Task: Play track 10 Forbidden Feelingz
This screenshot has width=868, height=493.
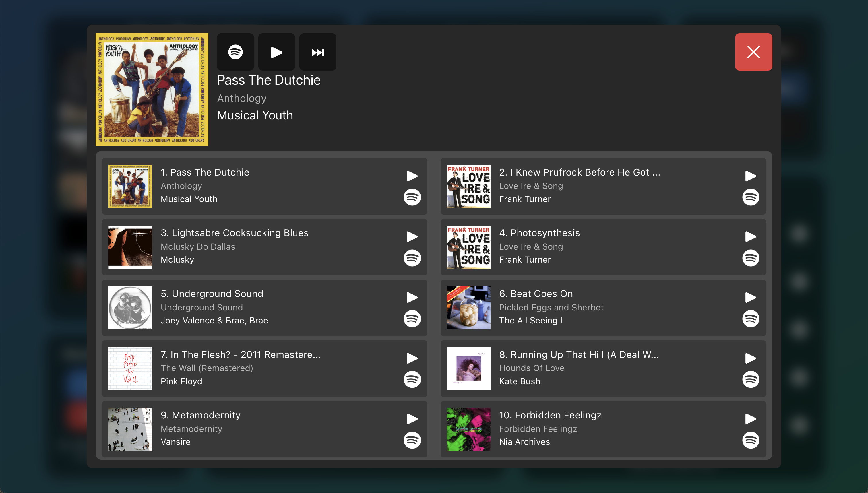Action: coord(751,418)
